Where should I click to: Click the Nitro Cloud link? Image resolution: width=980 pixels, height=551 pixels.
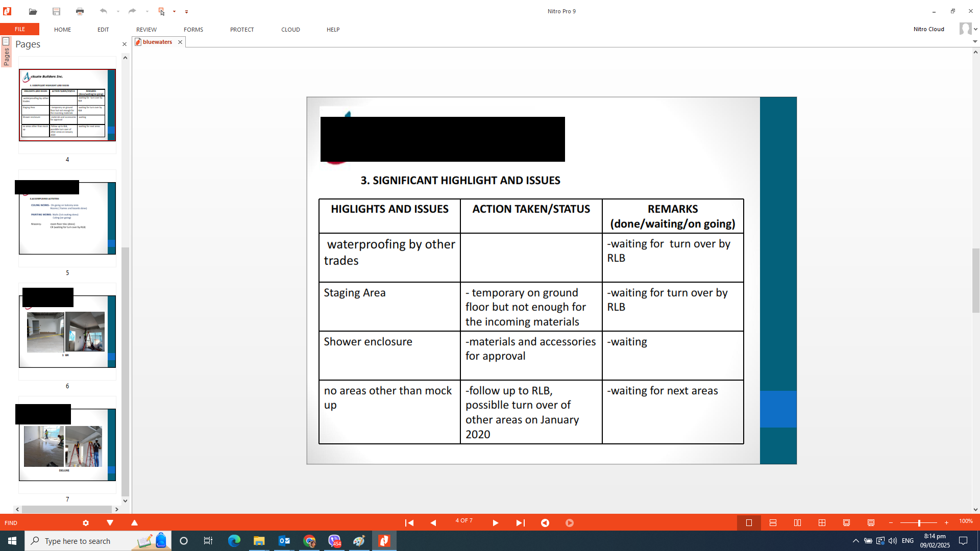click(928, 30)
